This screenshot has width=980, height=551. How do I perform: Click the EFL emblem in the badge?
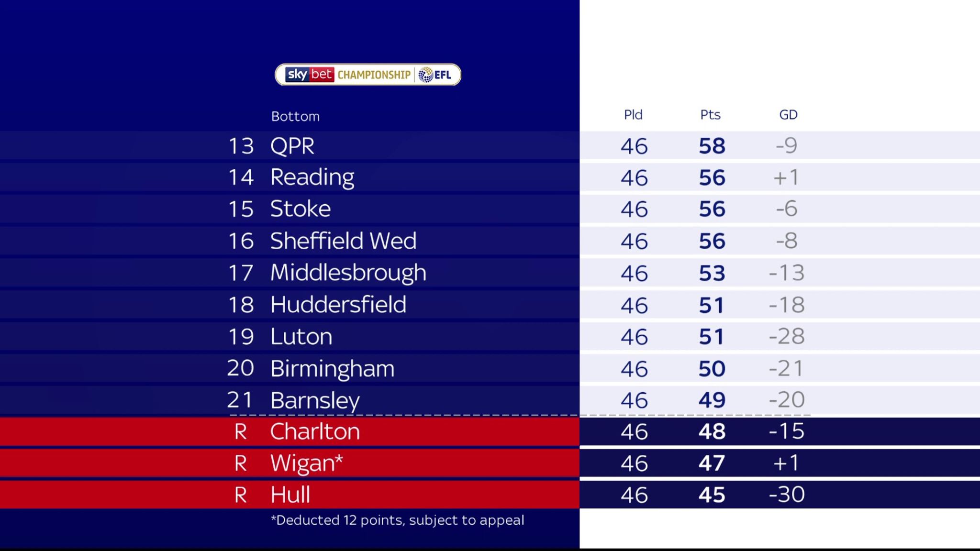point(434,75)
